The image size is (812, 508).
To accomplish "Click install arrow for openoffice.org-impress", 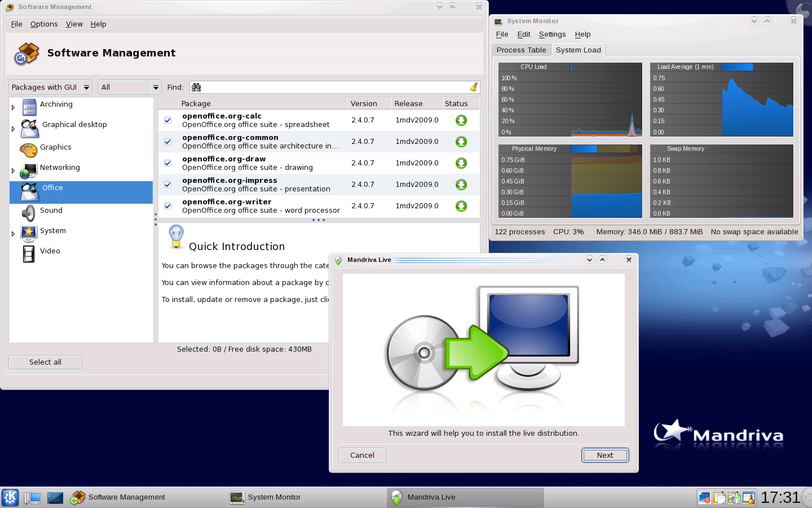I will [x=461, y=185].
